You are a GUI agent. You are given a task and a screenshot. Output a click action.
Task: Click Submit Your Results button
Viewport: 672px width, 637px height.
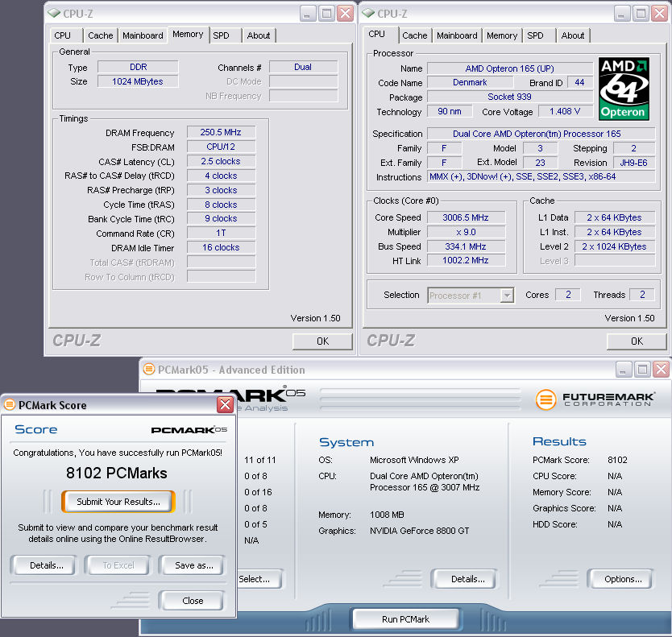[118, 502]
